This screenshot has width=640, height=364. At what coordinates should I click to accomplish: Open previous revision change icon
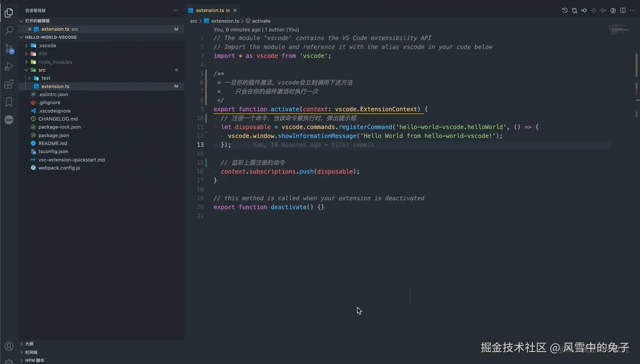tap(584, 10)
